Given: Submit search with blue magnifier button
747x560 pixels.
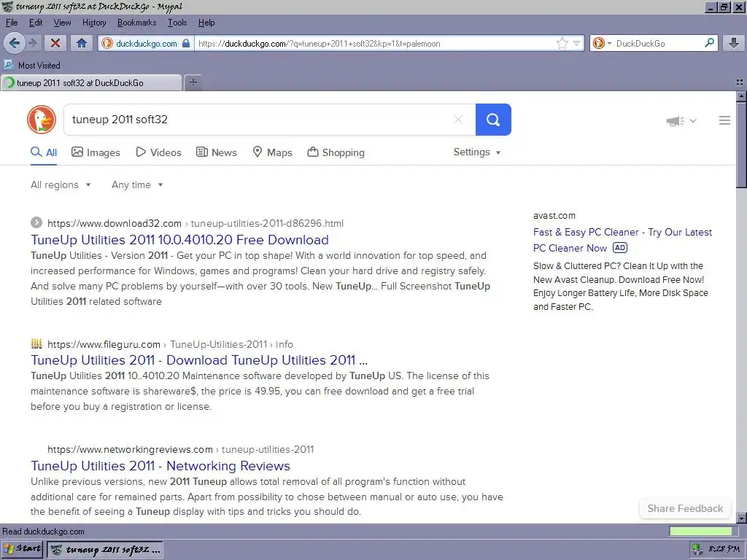Looking at the screenshot, I should coord(493,120).
